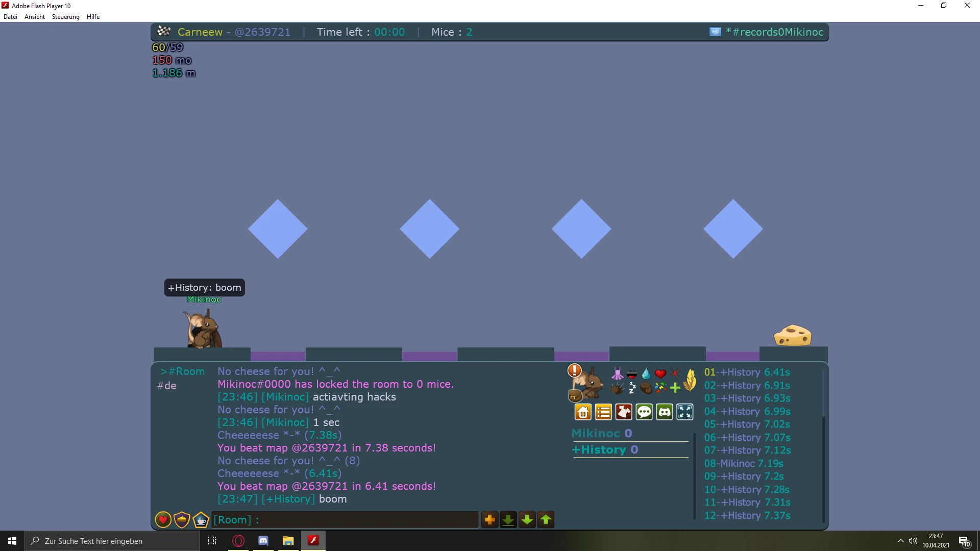Image resolution: width=980 pixels, height=551 pixels.
Task: Click the Mikinoc mouse character
Action: [x=202, y=329]
